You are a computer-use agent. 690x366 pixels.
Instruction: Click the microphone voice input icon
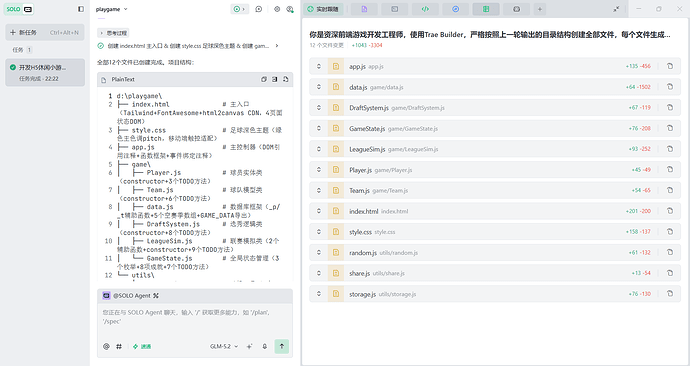(x=264, y=346)
